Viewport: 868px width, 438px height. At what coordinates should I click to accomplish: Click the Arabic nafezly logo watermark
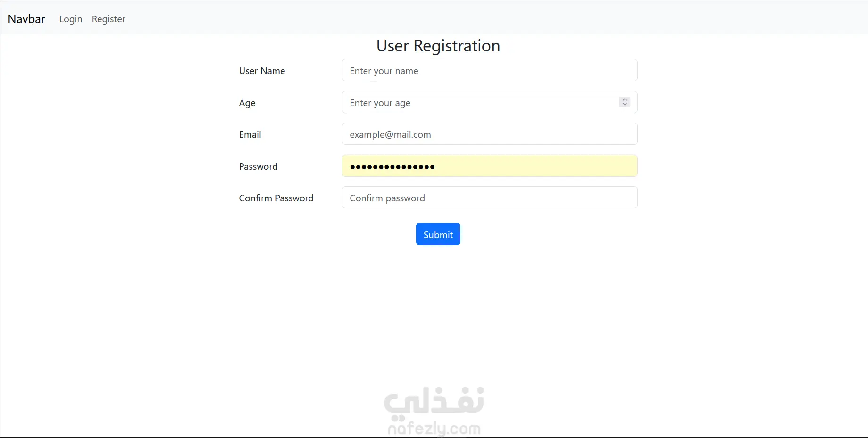pos(434,402)
